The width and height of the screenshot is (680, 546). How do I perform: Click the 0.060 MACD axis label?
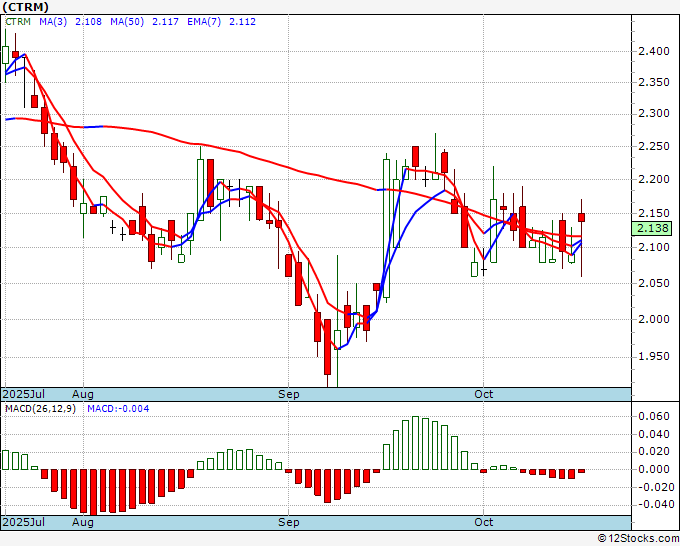click(654, 416)
